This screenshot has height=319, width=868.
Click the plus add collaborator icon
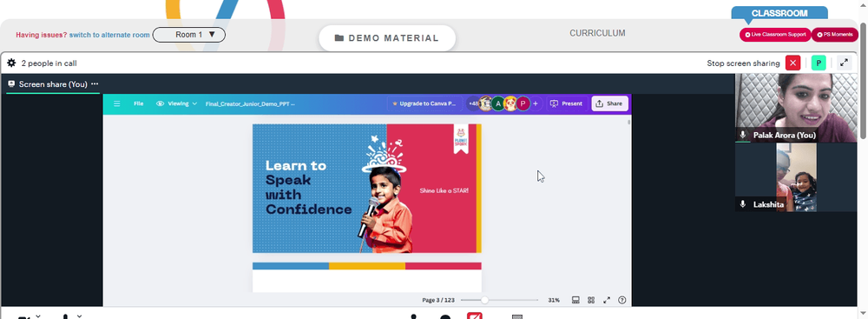[536, 103]
